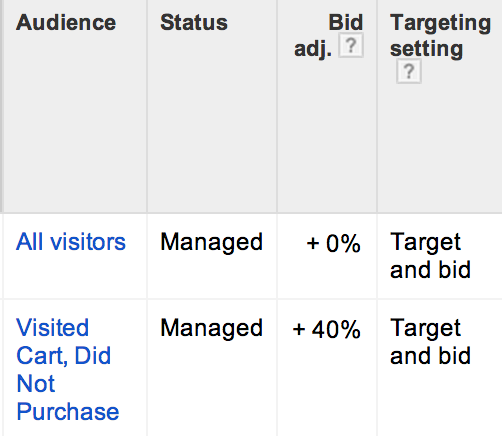Edit the + 40% bid adjustment value
This screenshot has width=502, height=436.
tap(327, 329)
